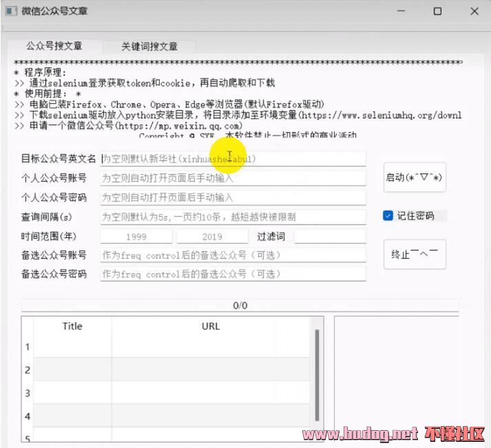Click the results table vertical scrollbar

click(x=317, y=378)
